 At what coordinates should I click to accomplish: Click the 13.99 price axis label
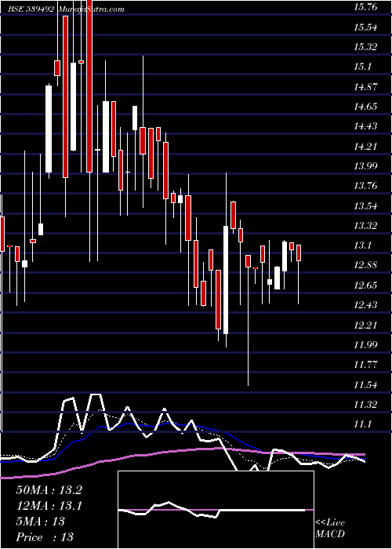[365, 165]
